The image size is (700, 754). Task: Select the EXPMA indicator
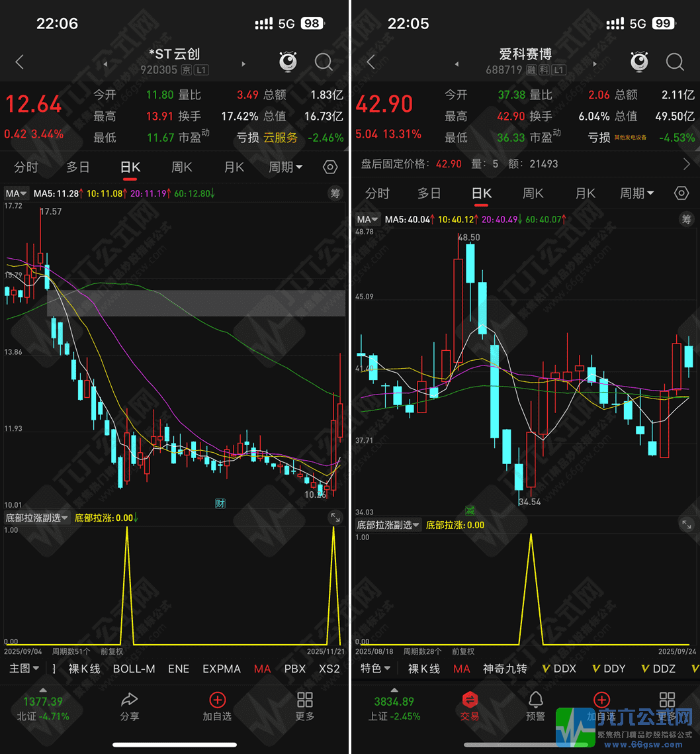pos(222,669)
